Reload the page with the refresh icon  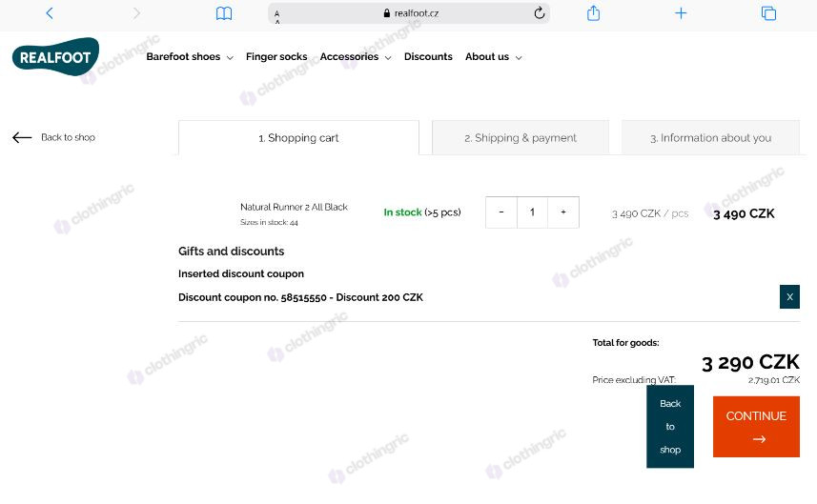point(540,13)
